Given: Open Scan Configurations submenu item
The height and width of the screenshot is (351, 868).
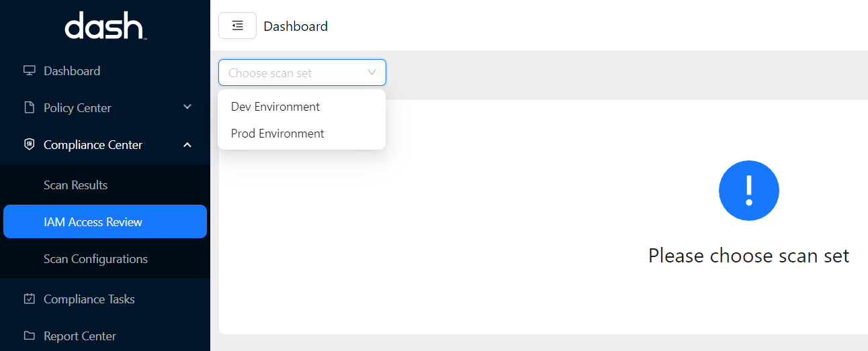Looking at the screenshot, I should pyautogui.click(x=95, y=258).
